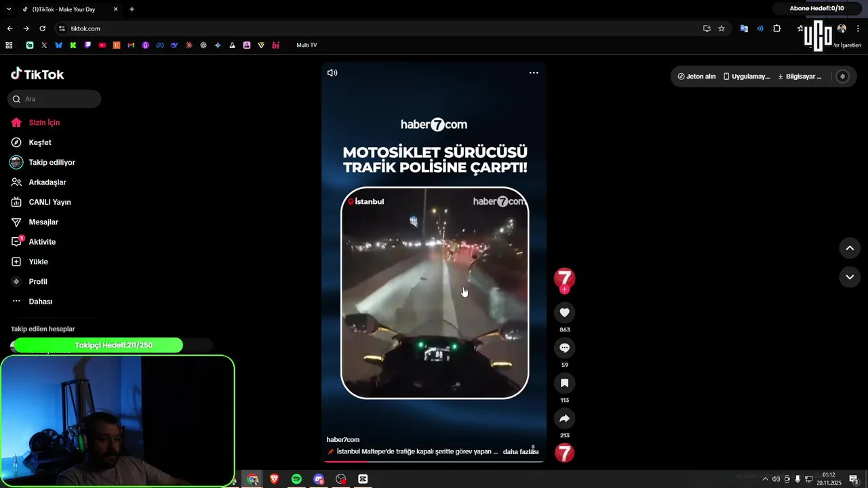
Task: Follow haber7com via the plus badge
Action: (x=564, y=289)
